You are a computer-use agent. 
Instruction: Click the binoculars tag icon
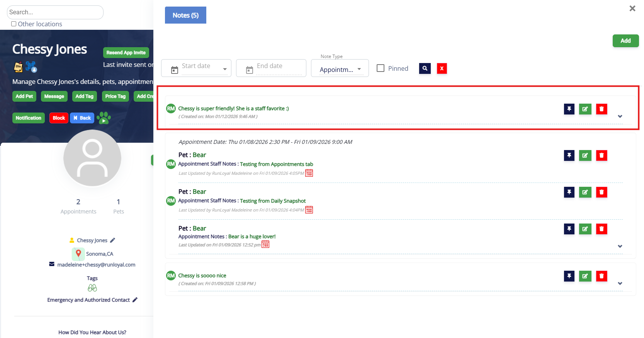click(92, 288)
